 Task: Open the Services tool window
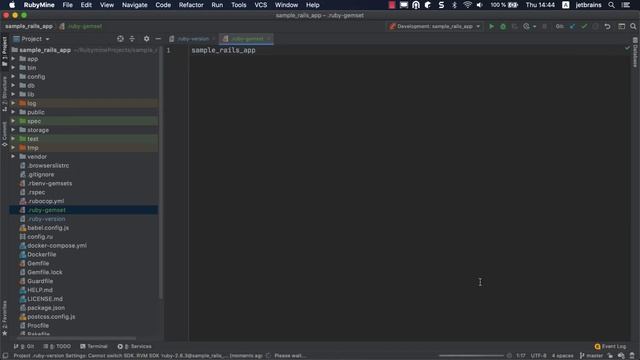134,347
